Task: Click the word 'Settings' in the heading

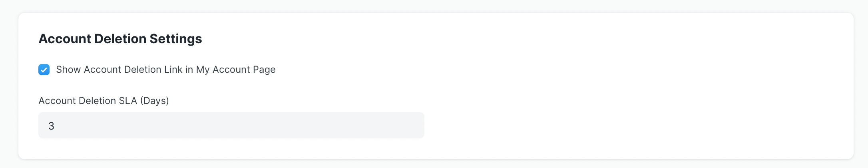Action: coord(176,39)
